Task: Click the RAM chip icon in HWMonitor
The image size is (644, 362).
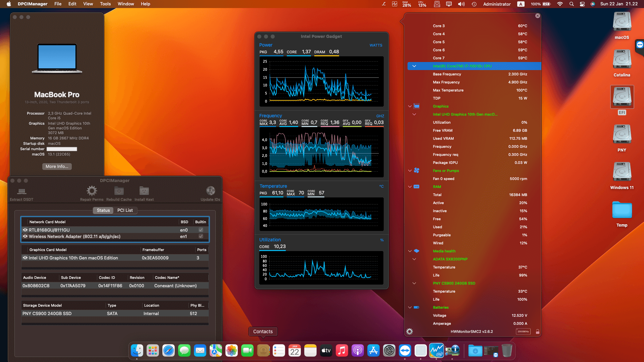Action: pos(417,187)
